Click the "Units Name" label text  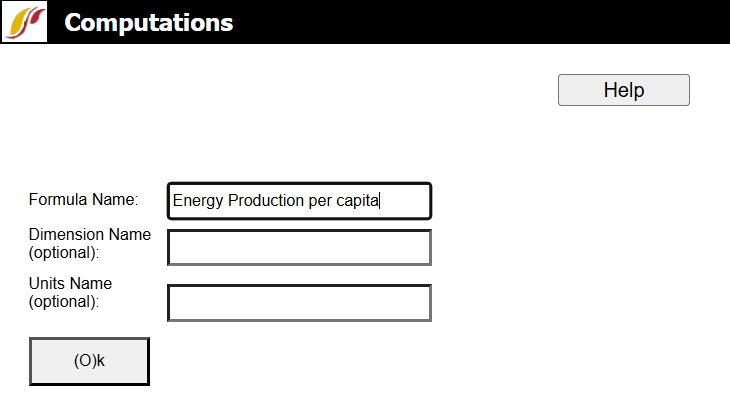(70, 284)
